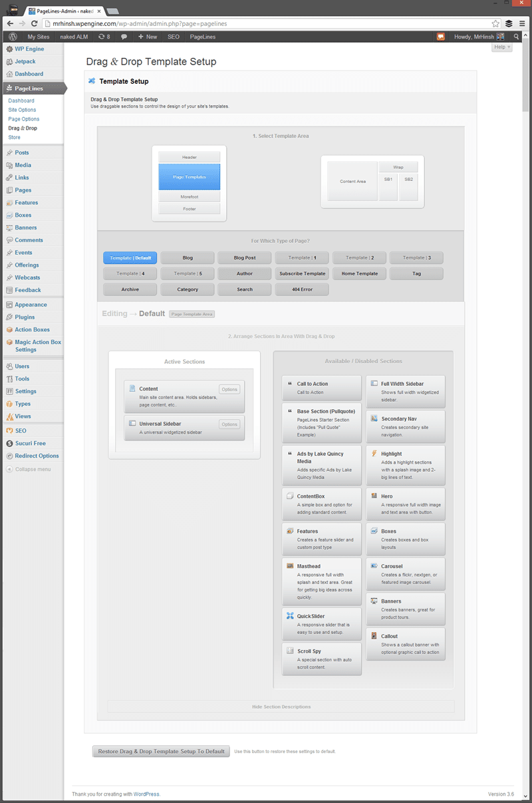Open Site Options in PageLines submenu
The image size is (532, 803).
(22, 110)
